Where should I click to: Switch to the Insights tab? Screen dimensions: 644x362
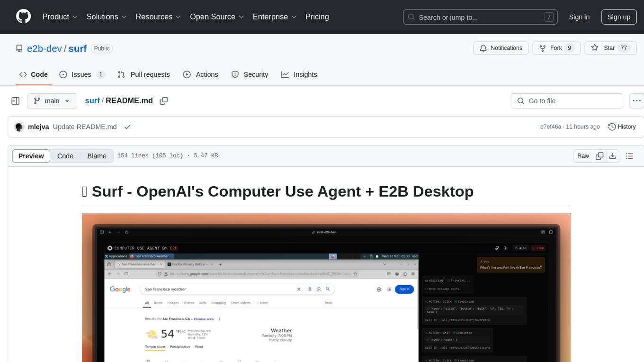click(x=299, y=74)
